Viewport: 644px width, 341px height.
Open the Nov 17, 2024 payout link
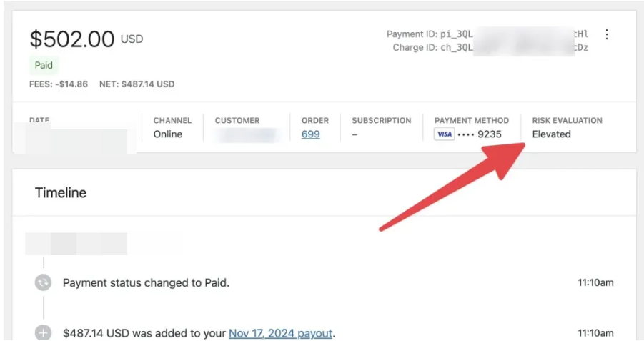coord(280,334)
